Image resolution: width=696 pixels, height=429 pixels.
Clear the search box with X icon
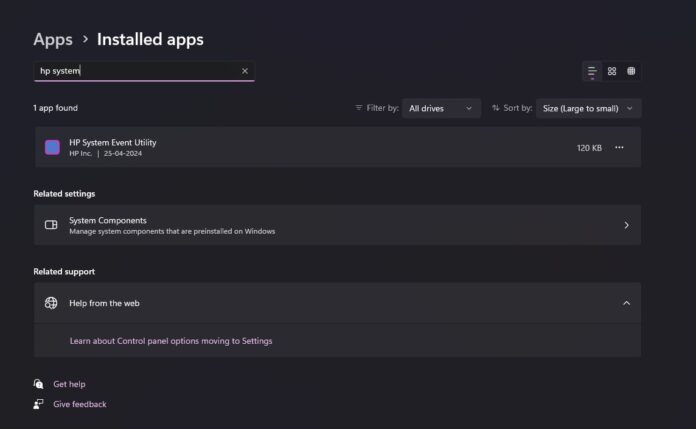[245, 71]
